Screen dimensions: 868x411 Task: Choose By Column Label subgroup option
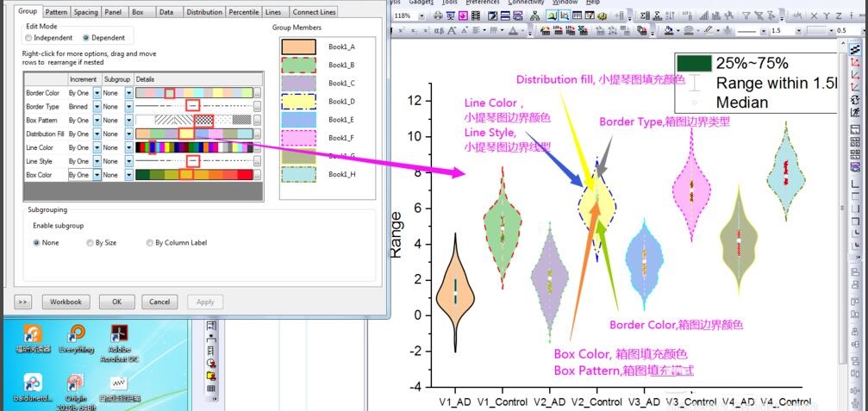[151, 243]
